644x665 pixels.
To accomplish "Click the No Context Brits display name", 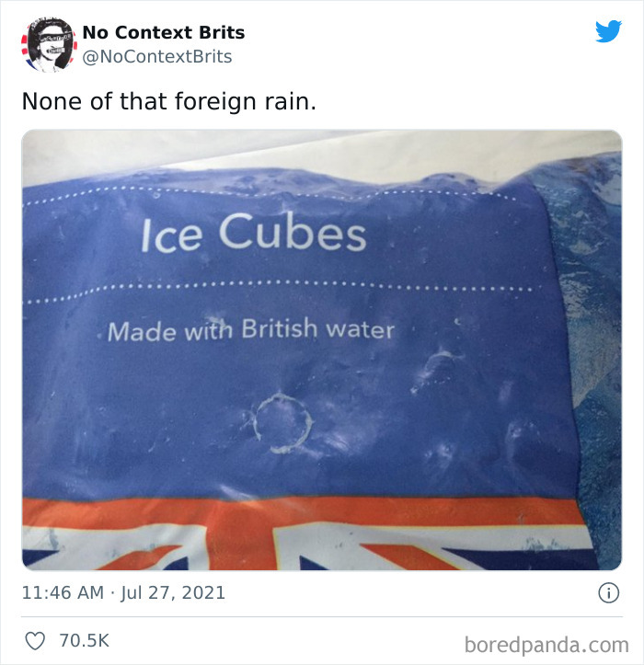I will point(164,32).
